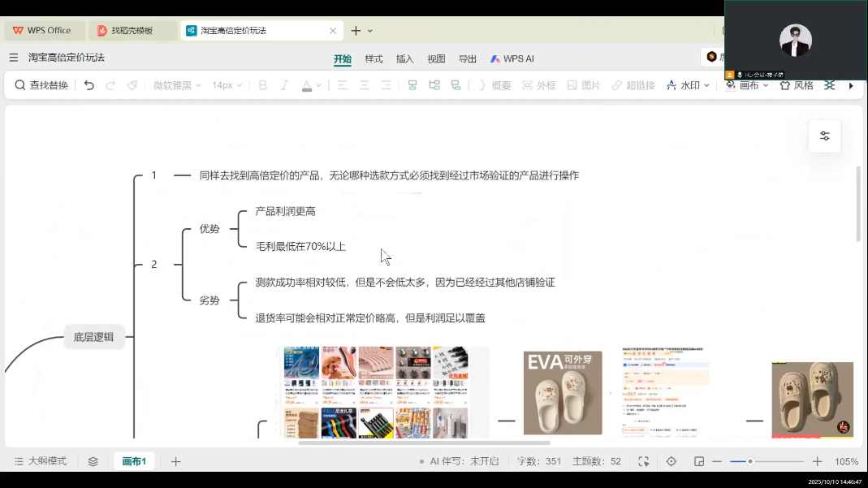Toggle outline mode (大纲模式)
This screenshot has height=488, width=868.
[x=41, y=461]
